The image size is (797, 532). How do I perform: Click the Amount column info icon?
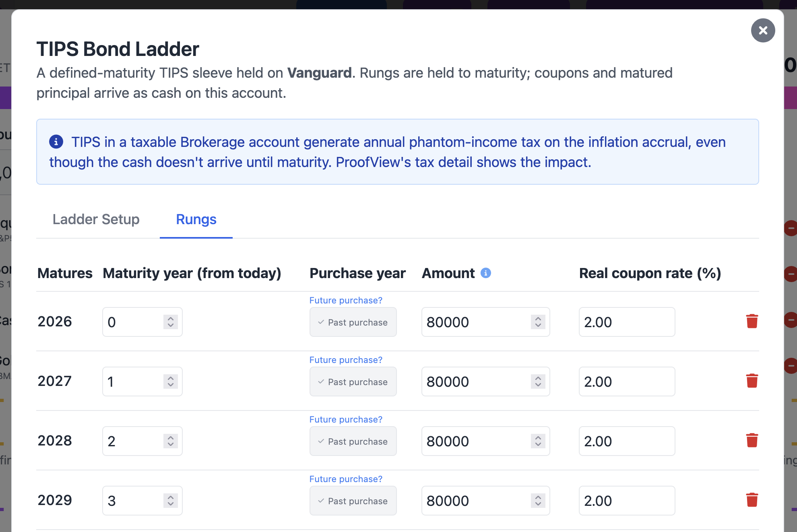[486, 273]
